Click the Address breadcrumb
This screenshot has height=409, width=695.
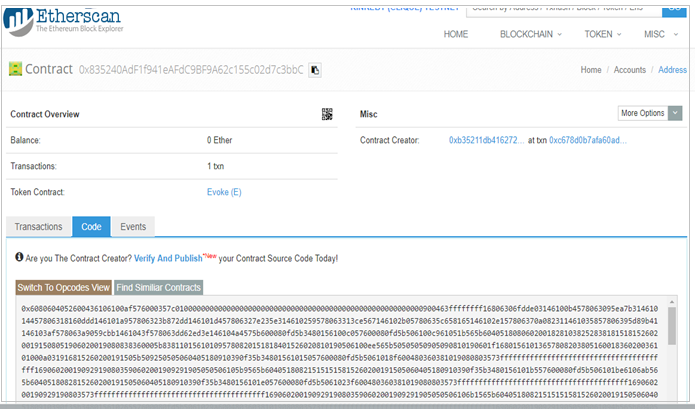click(672, 70)
